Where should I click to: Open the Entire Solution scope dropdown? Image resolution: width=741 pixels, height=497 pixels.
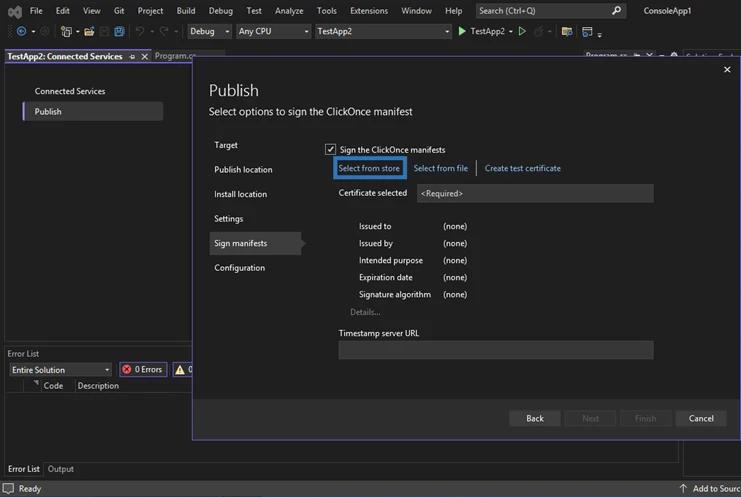click(61, 369)
